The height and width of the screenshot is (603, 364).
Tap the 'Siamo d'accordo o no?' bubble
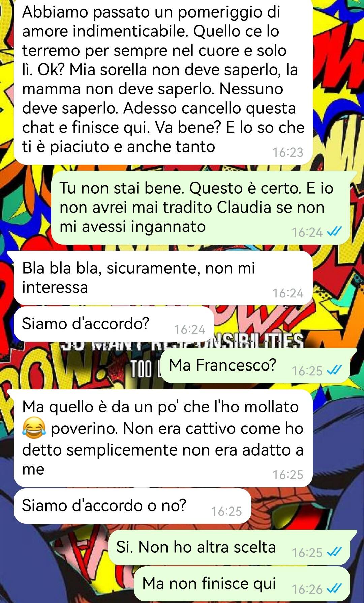[x=132, y=506]
